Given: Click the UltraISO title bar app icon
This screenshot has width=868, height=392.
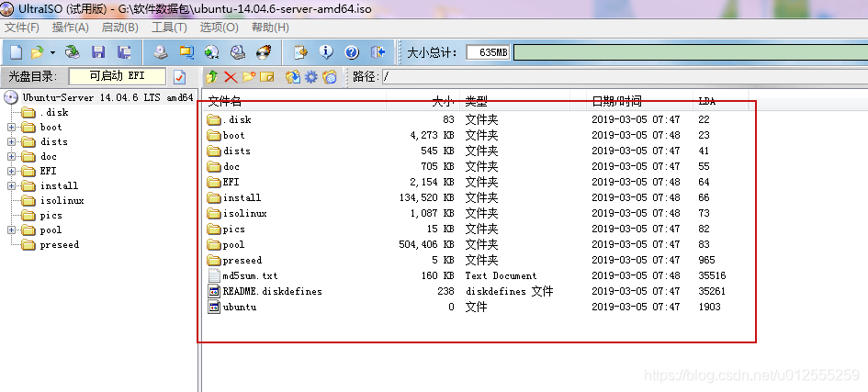Looking at the screenshot, I should [x=7, y=8].
